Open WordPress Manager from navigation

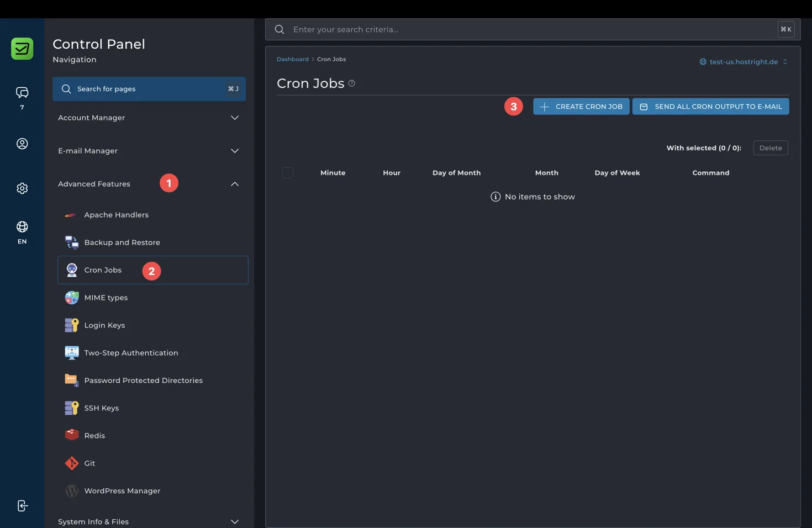pyautogui.click(x=153, y=491)
